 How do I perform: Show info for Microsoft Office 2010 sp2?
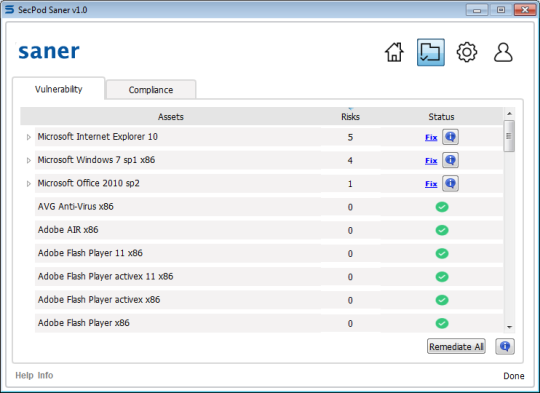450,184
